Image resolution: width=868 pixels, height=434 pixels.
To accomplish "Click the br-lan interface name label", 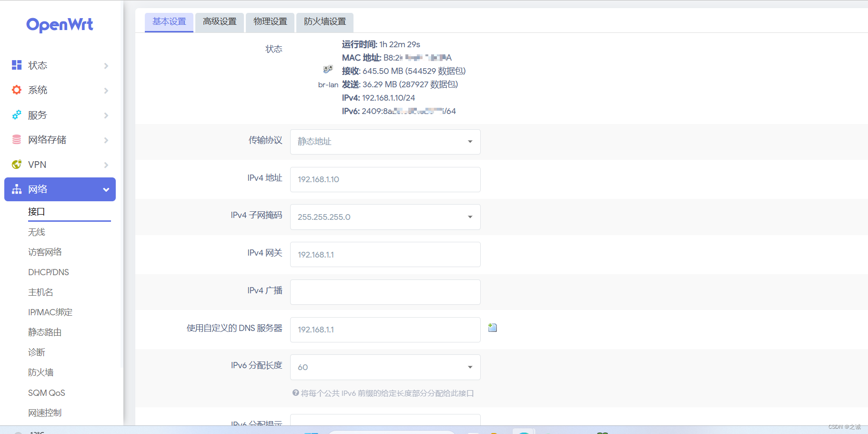I will (328, 85).
